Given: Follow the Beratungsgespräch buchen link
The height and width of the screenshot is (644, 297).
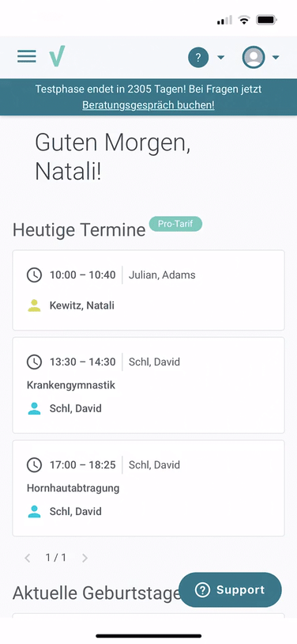Looking at the screenshot, I should [x=148, y=105].
